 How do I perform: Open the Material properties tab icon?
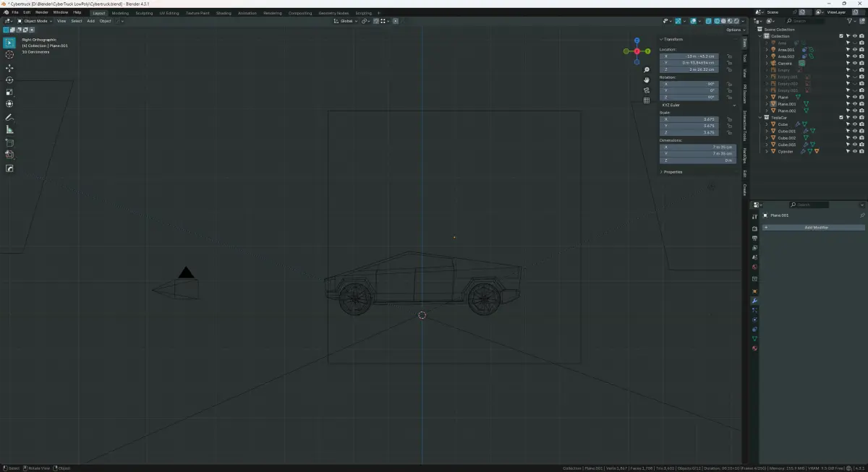754,348
